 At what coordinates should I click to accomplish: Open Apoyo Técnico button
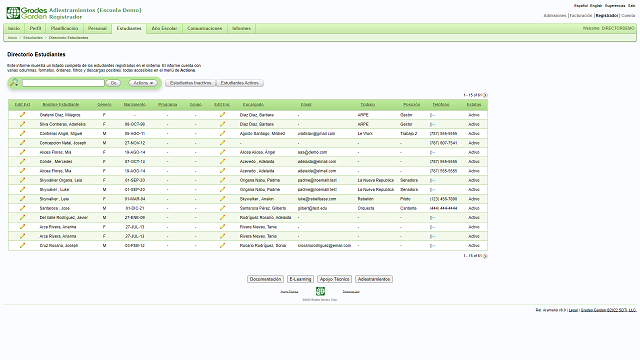point(334,279)
